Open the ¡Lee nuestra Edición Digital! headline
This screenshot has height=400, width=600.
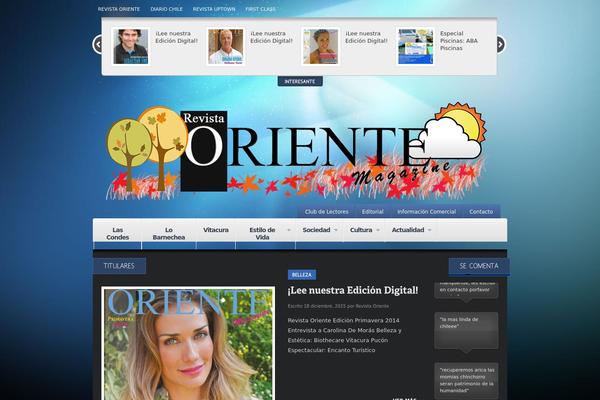click(x=353, y=291)
